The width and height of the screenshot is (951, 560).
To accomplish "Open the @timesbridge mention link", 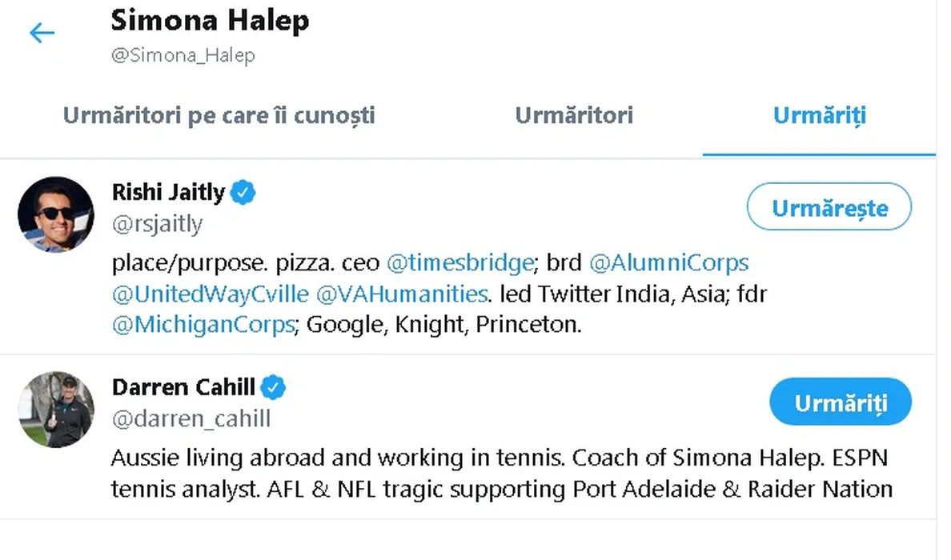I will tap(459, 262).
